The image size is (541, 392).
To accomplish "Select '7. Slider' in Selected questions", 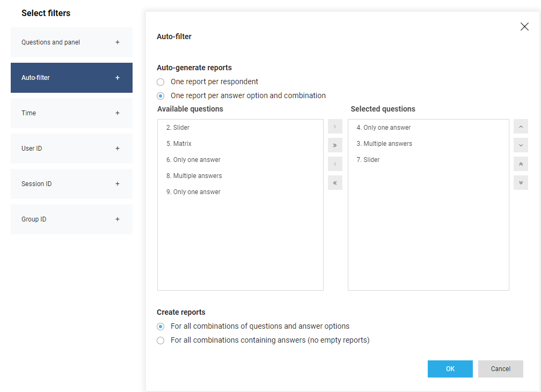I will [x=428, y=160].
